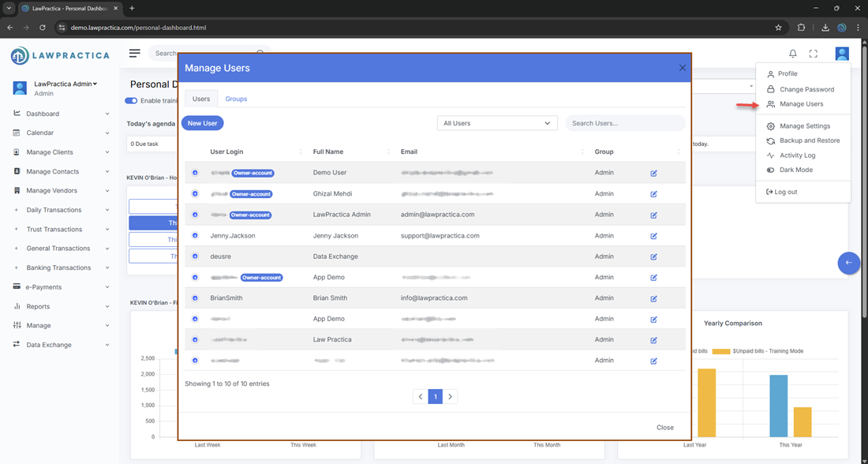This screenshot has height=464, width=868.
Task: Click the hamburger menu icon
Action: tap(135, 53)
